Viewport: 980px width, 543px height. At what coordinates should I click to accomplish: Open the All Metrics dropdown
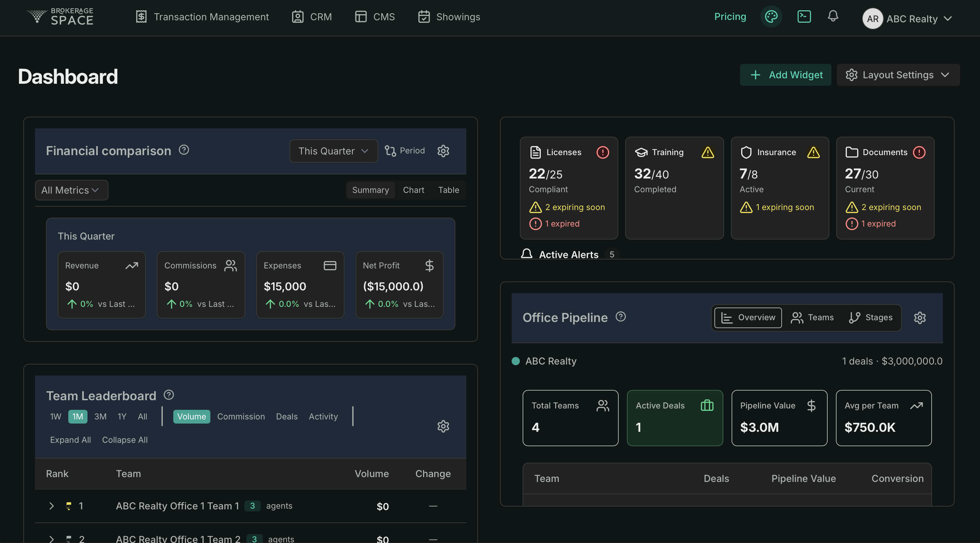point(71,190)
